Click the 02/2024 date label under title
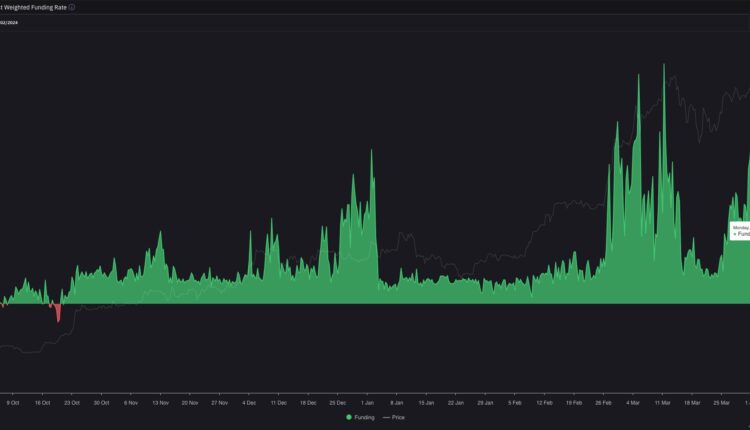750x430 pixels. [x=9, y=22]
